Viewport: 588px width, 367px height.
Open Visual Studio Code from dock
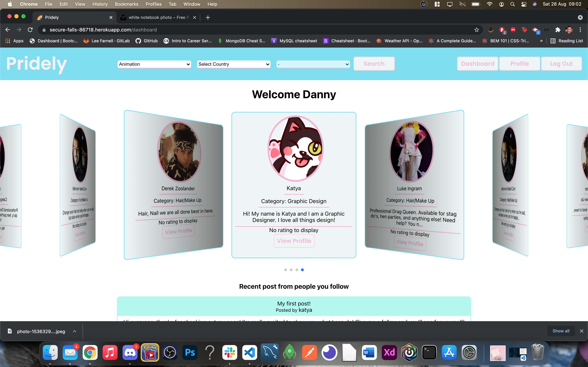(250, 352)
